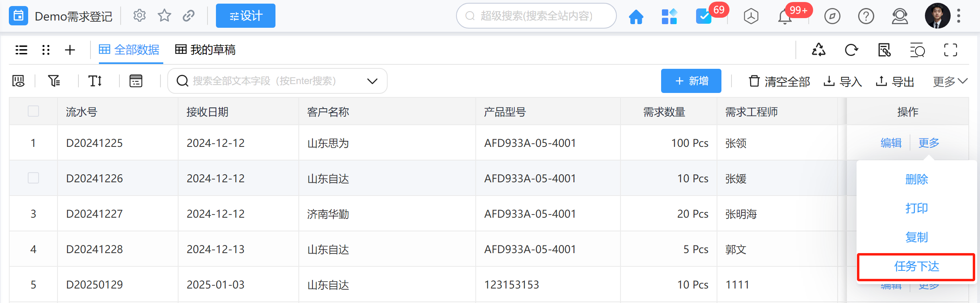
Task: Enter fullscreen mode via expand icon
Action: tap(950, 50)
